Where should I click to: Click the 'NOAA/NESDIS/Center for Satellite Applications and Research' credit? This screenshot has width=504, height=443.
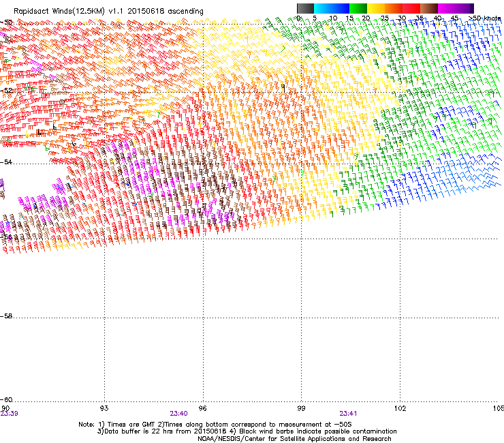point(294,439)
